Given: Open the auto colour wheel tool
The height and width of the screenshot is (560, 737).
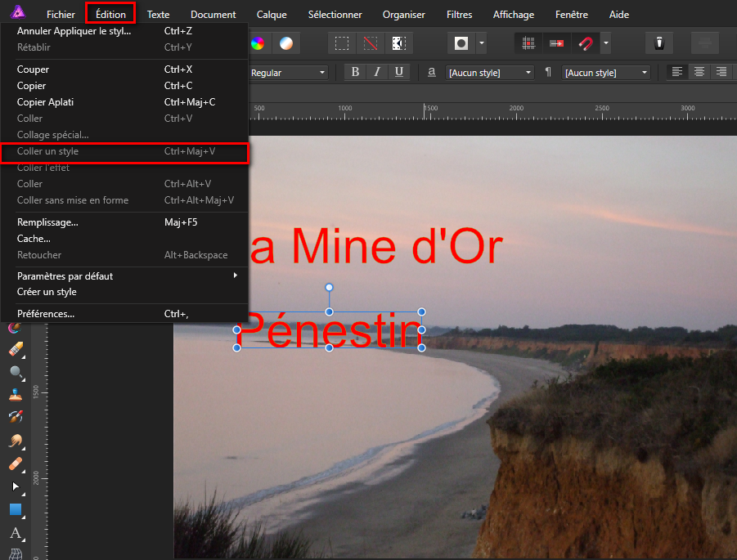Looking at the screenshot, I should [x=257, y=43].
